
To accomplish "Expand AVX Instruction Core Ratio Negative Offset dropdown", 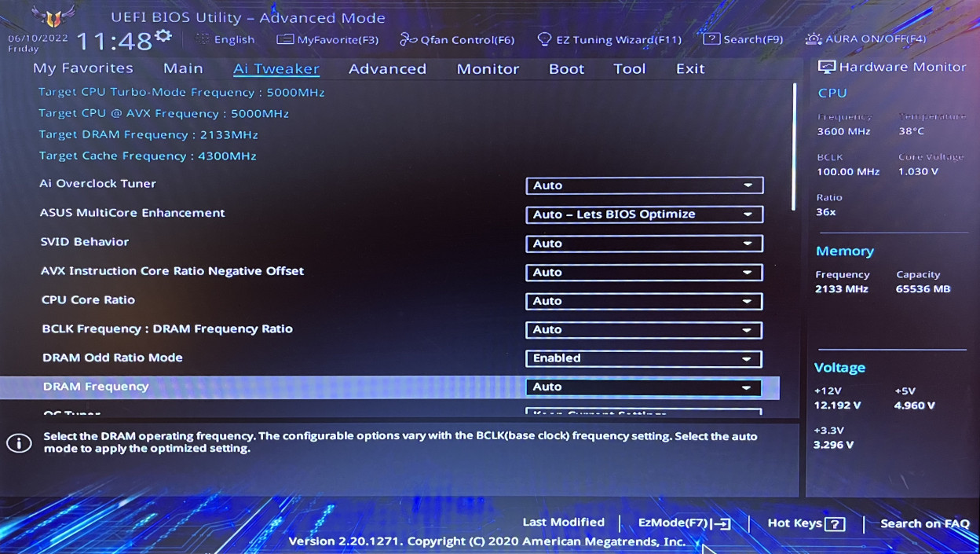I will click(x=644, y=273).
